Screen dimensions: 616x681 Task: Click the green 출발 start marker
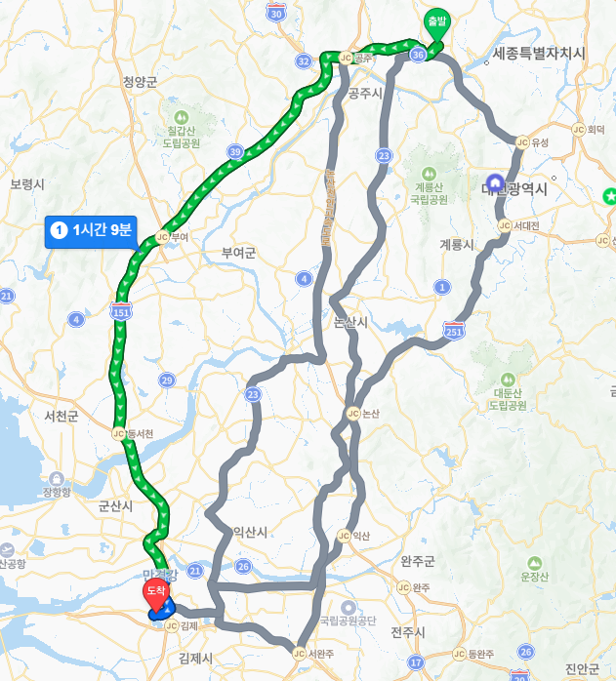437,23
